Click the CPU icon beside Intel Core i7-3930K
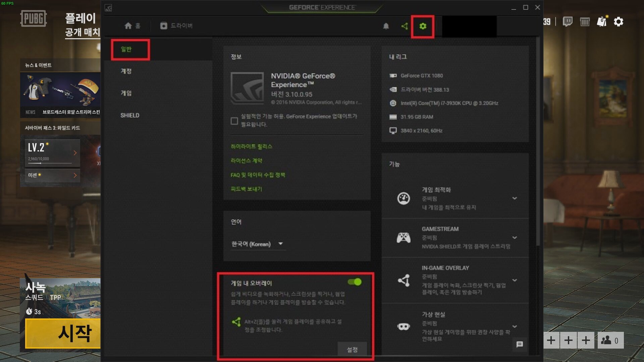Image resolution: width=644 pixels, height=362 pixels. [x=393, y=103]
